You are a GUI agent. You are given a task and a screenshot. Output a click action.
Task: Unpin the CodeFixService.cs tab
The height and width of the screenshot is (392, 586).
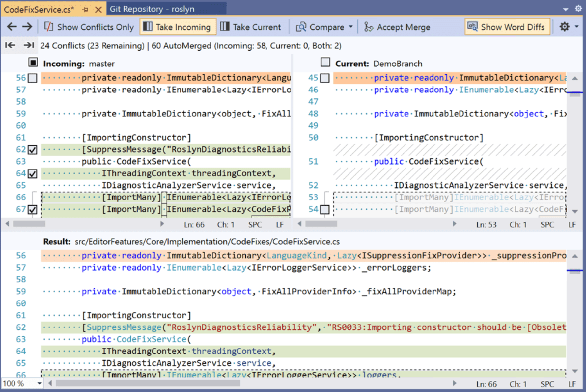85,10
